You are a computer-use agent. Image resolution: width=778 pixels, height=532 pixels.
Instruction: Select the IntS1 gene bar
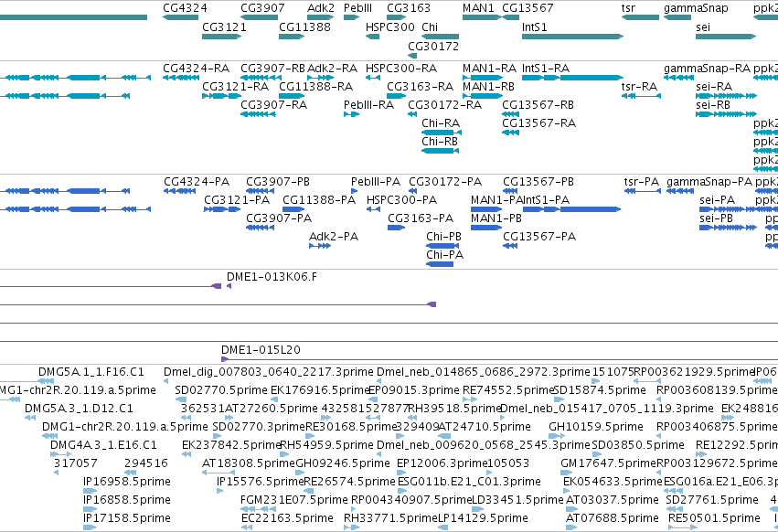click(x=572, y=37)
